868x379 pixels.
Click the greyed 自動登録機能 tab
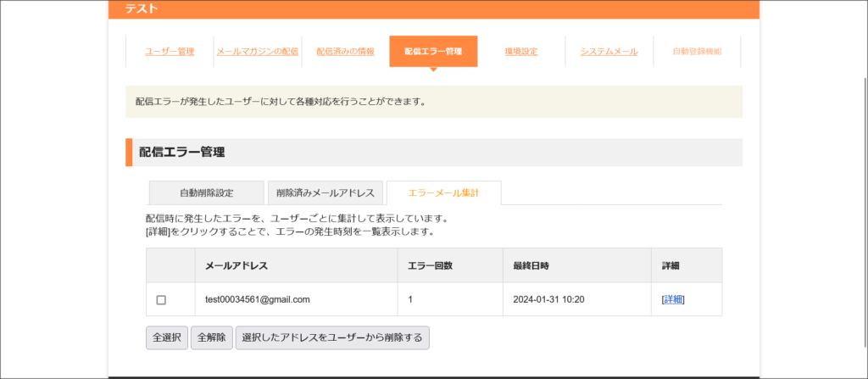pos(697,52)
